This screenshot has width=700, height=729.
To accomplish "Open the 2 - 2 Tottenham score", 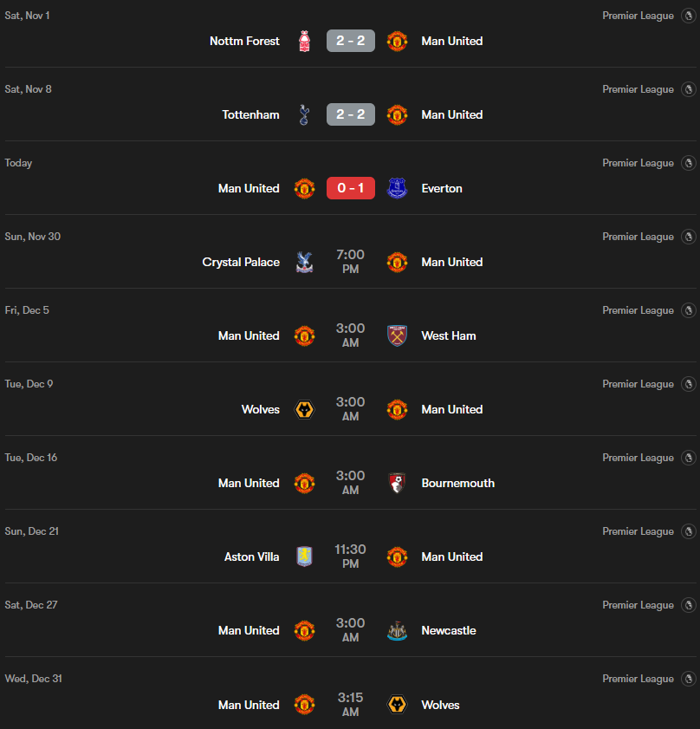I will (351, 114).
